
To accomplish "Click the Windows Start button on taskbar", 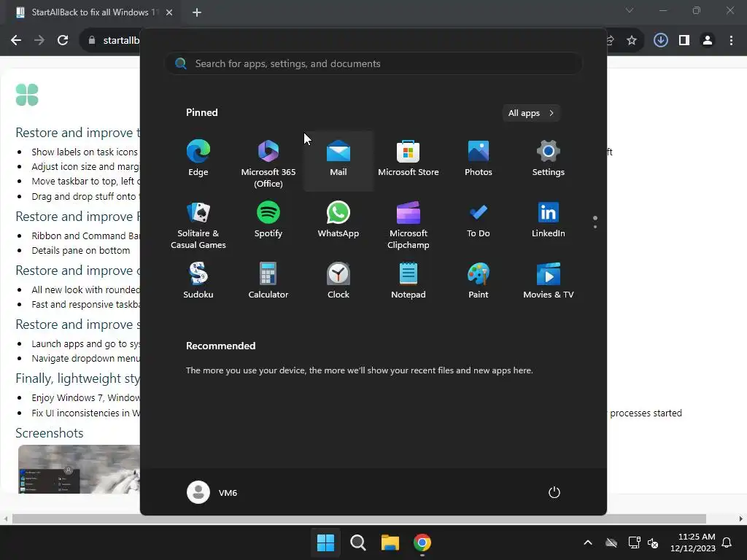I will coord(325,542).
